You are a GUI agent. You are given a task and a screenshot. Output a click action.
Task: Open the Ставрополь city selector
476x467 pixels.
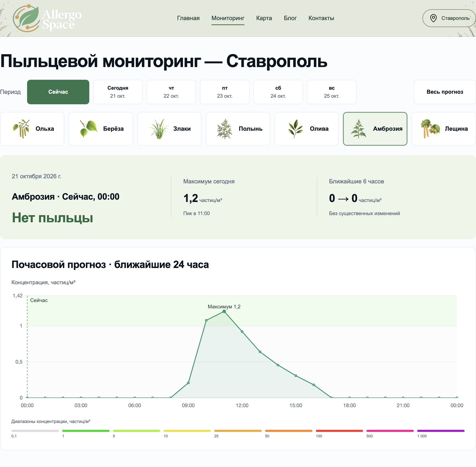click(449, 18)
